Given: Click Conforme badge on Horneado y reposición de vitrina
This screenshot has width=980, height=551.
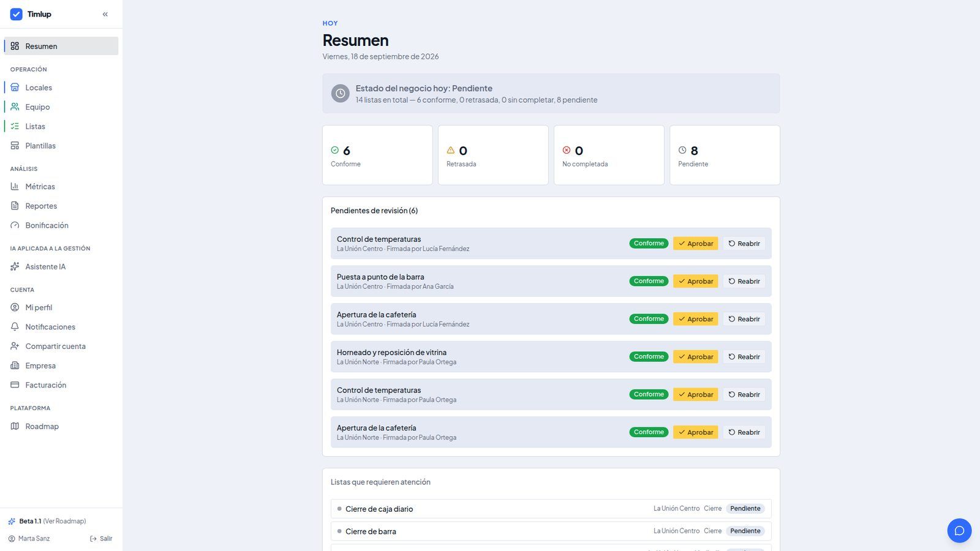Looking at the screenshot, I should coord(649,356).
